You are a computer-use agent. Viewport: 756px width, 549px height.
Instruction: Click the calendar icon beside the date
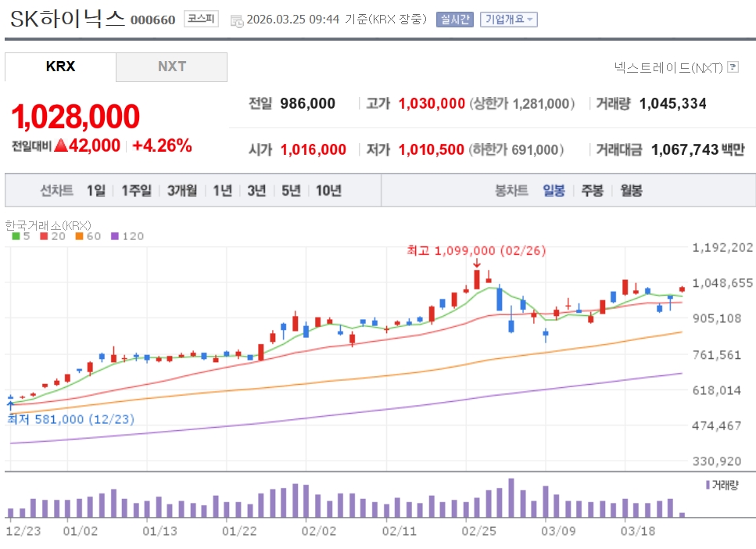tap(236, 20)
